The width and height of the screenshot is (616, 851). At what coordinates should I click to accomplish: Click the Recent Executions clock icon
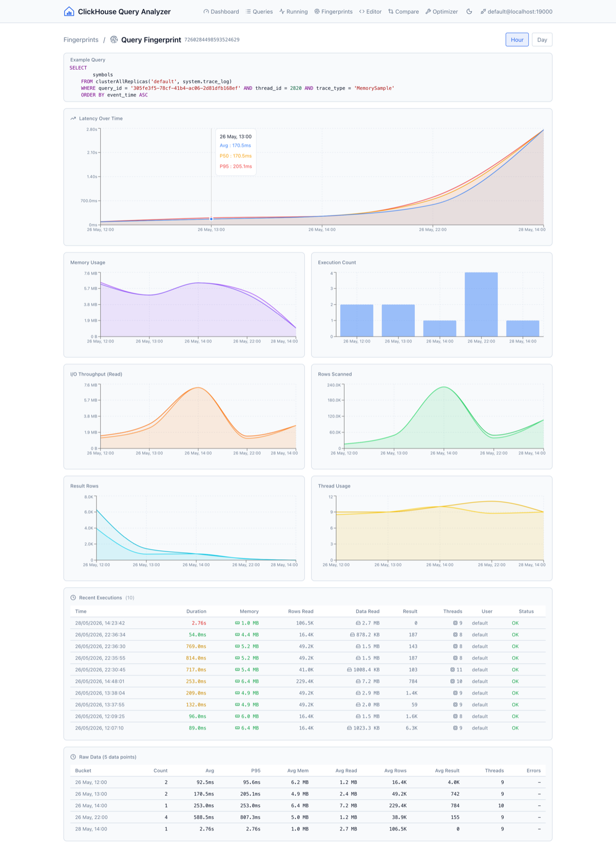[73, 597]
